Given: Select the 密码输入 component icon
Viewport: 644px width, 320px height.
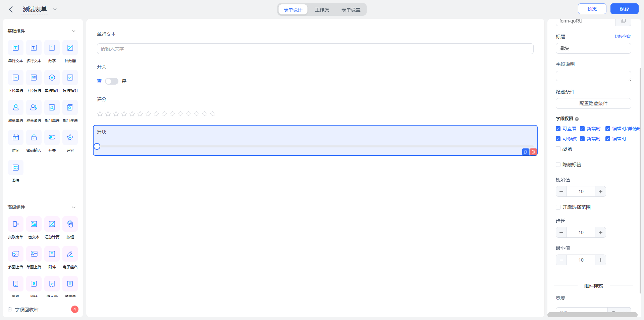Looking at the screenshot, I should click(34, 137).
